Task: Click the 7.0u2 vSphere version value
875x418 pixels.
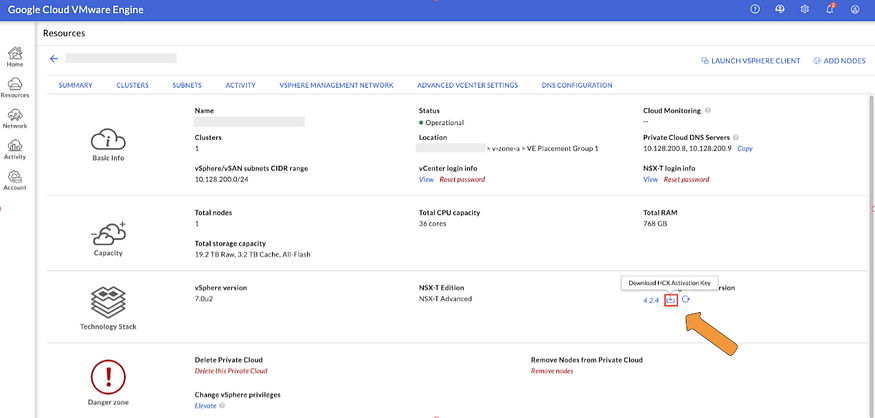Action: point(204,299)
